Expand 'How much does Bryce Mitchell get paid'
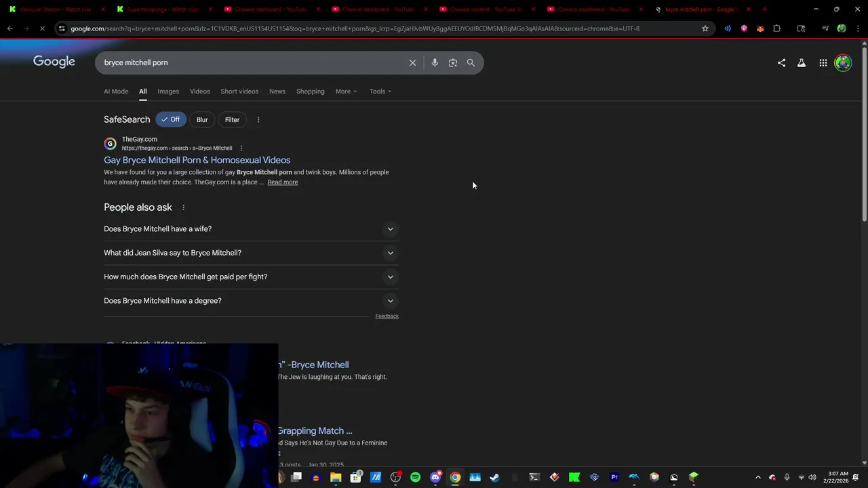Viewport: 868px width, 488px height. click(251, 277)
